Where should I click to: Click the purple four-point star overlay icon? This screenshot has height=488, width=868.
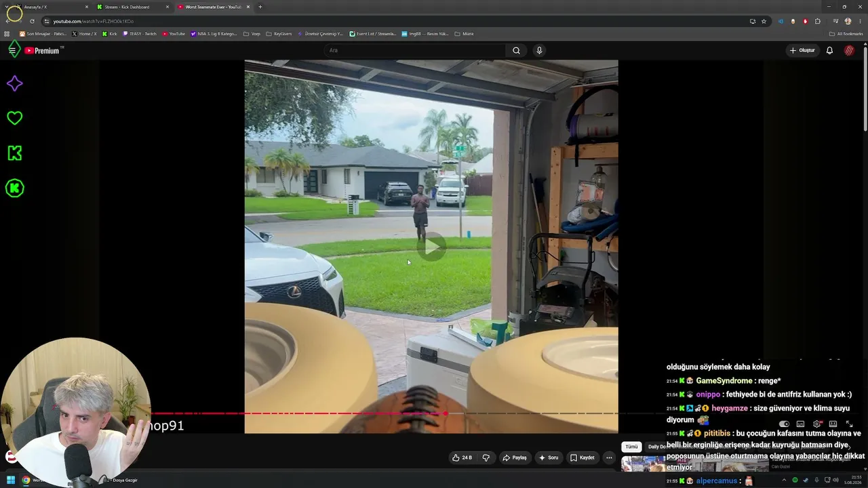(x=14, y=83)
